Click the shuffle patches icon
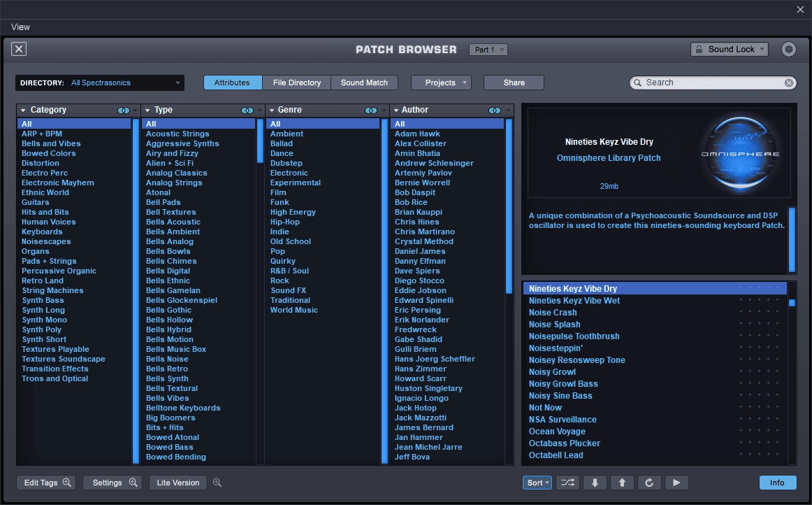Image resolution: width=812 pixels, height=505 pixels. pos(567,483)
